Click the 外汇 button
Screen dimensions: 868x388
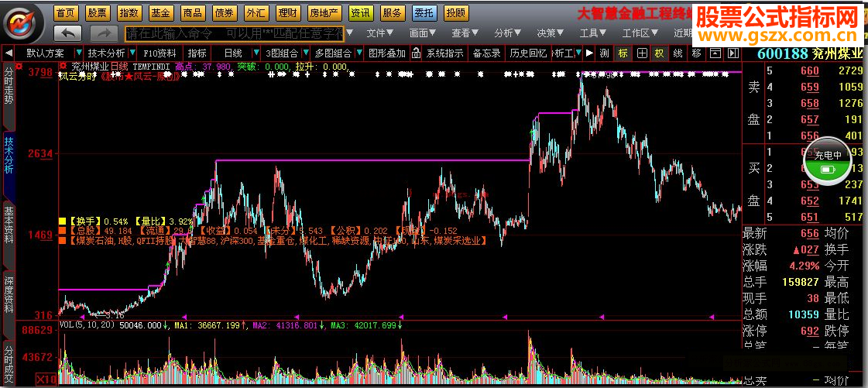coord(256,12)
